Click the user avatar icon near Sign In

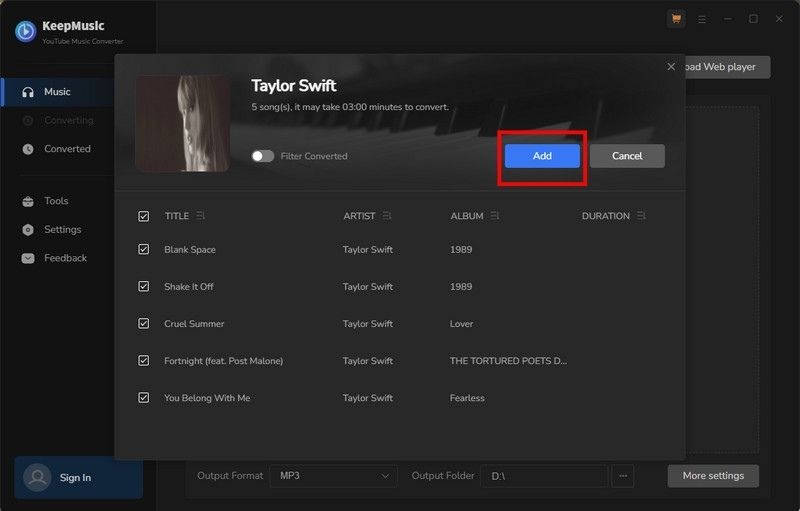tap(37, 477)
